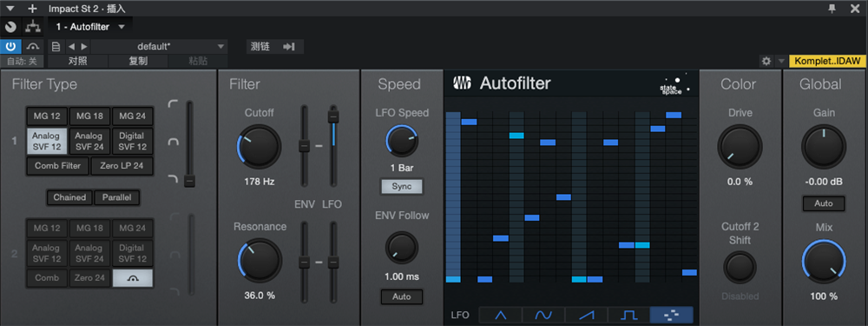Click the Cutoff ENV amount slider handle
868x326 pixels.
[x=304, y=146]
